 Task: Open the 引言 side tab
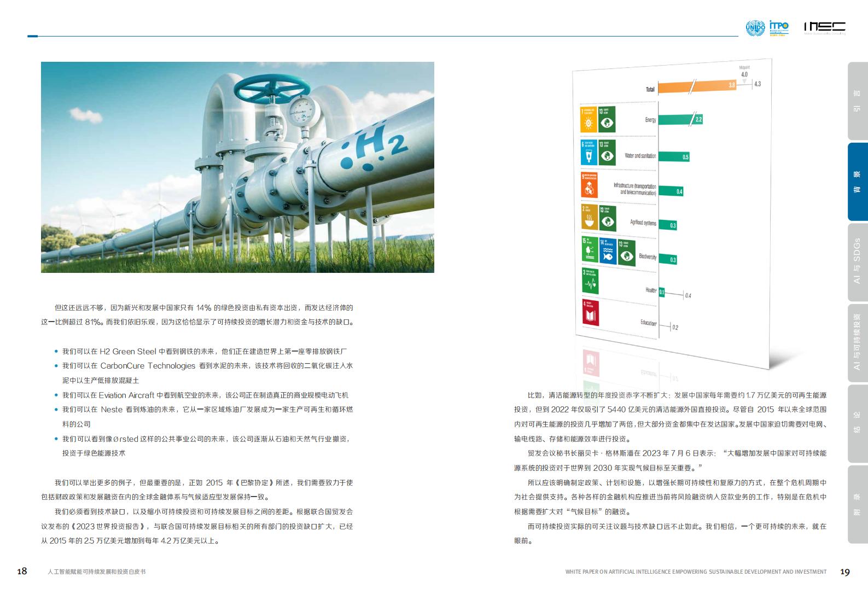[858, 101]
